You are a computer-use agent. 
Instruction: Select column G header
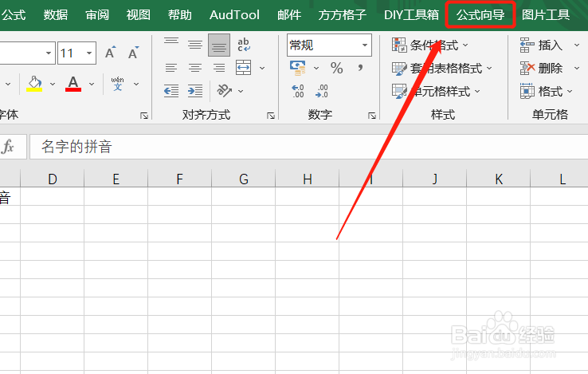click(x=243, y=179)
